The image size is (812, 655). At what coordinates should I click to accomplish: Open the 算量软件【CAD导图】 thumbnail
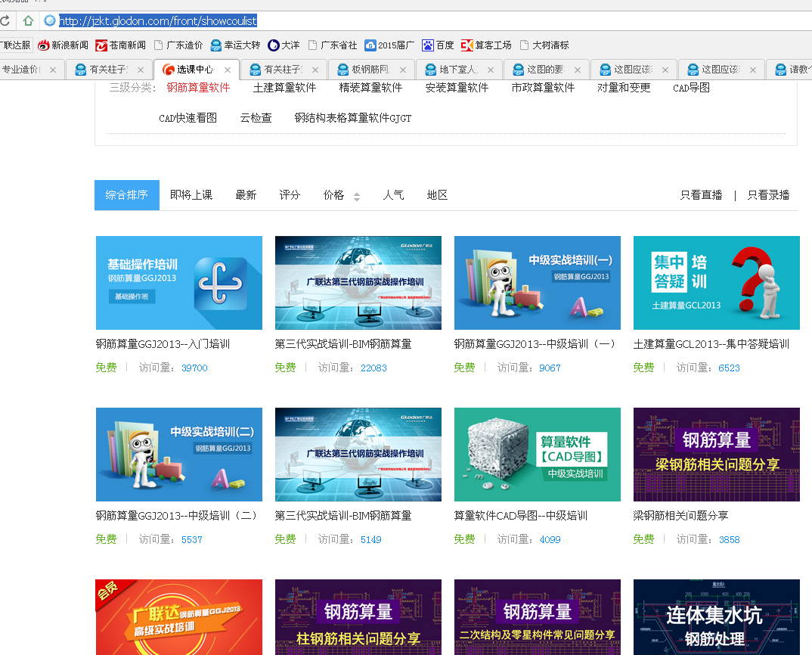pos(538,455)
